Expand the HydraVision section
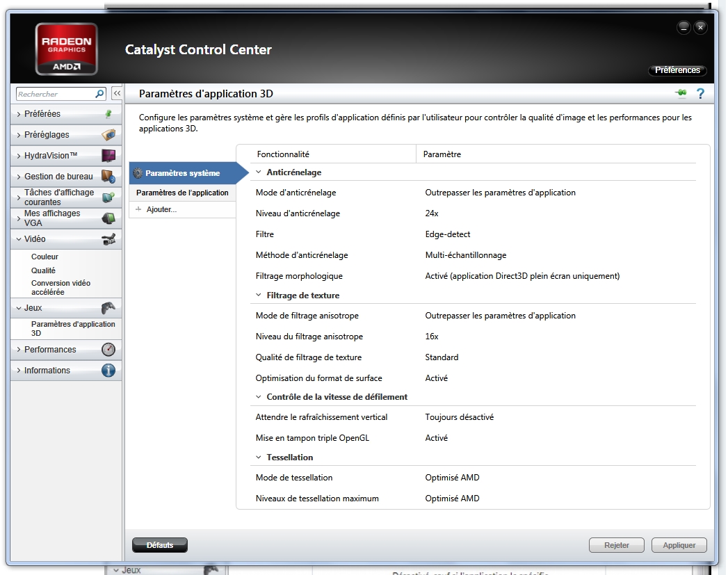The height and width of the screenshot is (575, 728). pyautogui.click(x=19, y=156)
